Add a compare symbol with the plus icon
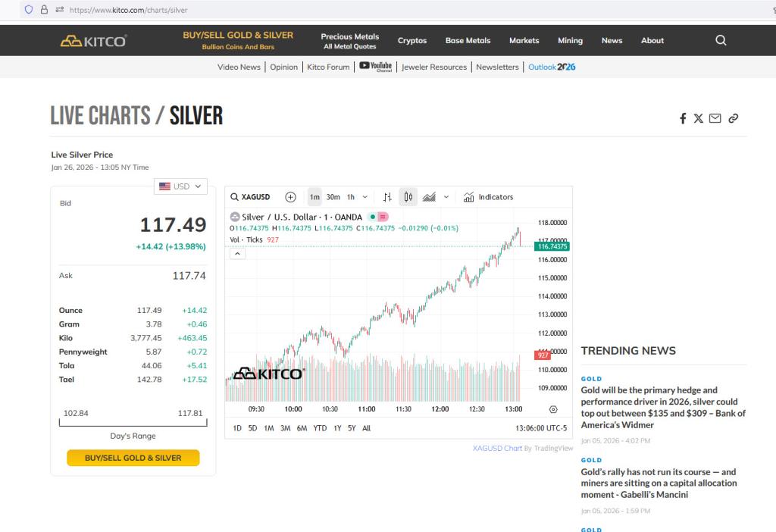Screen dimensions: 776x532 click(x=290, y=197)
